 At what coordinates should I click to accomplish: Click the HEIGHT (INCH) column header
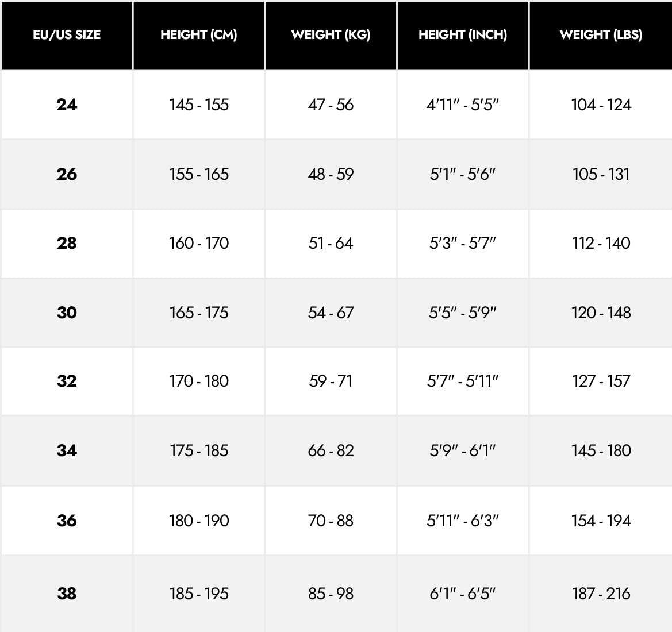tap(463, 35)
